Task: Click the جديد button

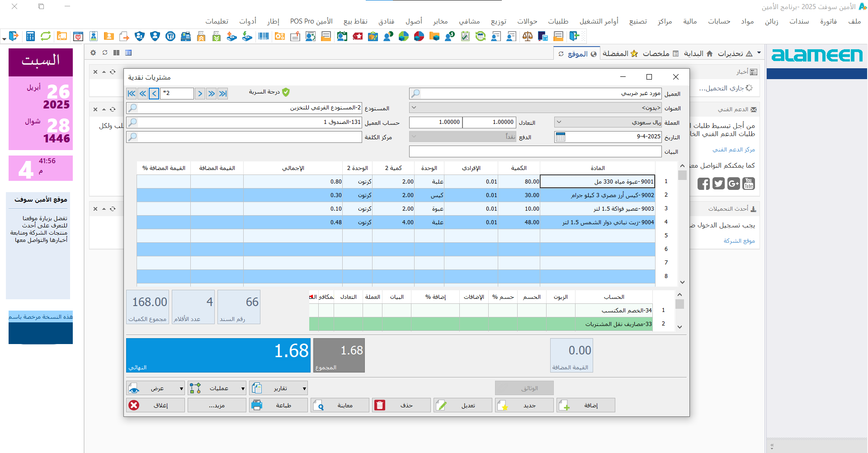Action: click(x=524, y=406)
